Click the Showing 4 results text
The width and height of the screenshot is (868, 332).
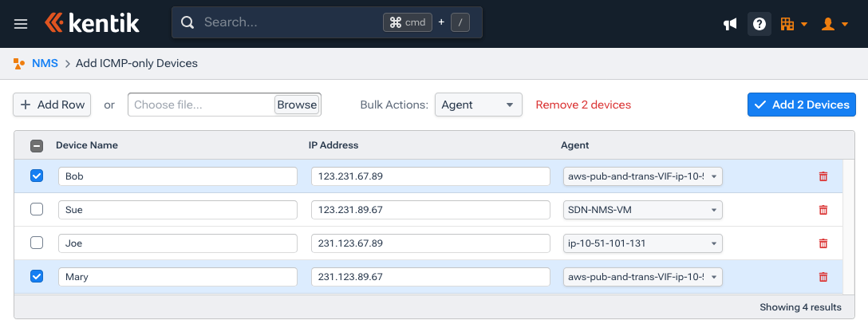click(x=800, y=307)
